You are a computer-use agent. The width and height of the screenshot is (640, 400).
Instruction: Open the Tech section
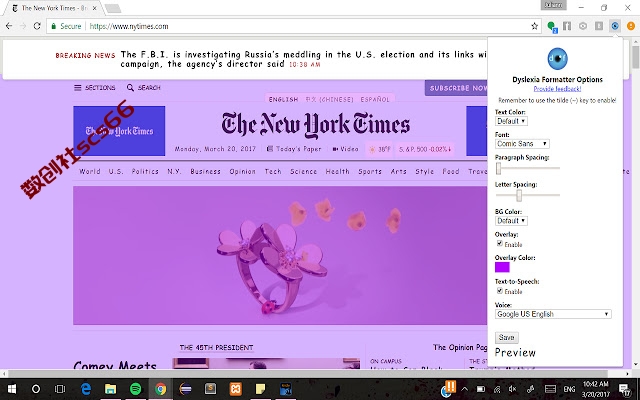[x=273, y=171]
